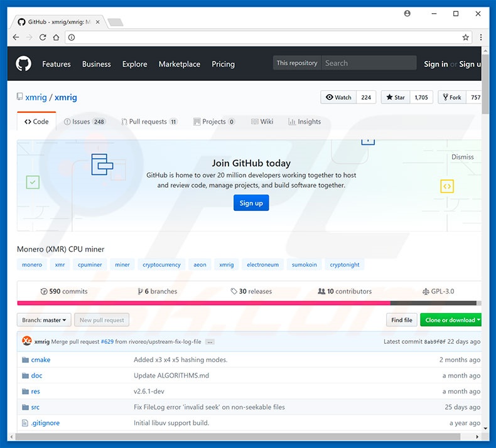496x448 pixels.
Task: Open the src folder
Action: tap(35, 407)
